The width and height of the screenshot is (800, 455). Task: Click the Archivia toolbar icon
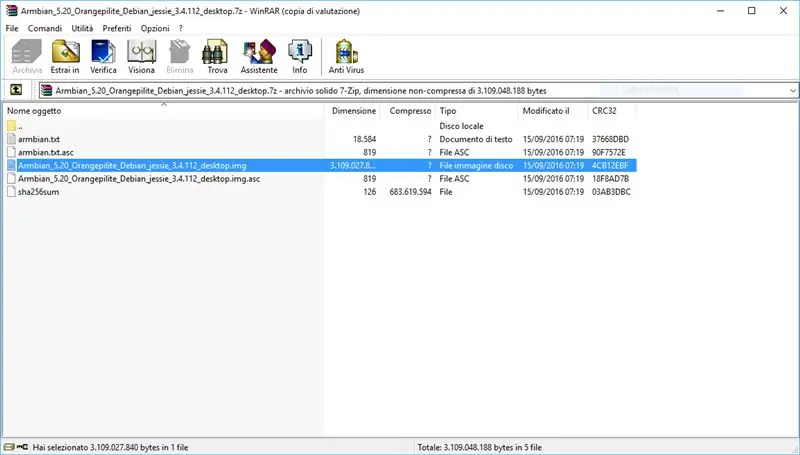pos(27,57)
